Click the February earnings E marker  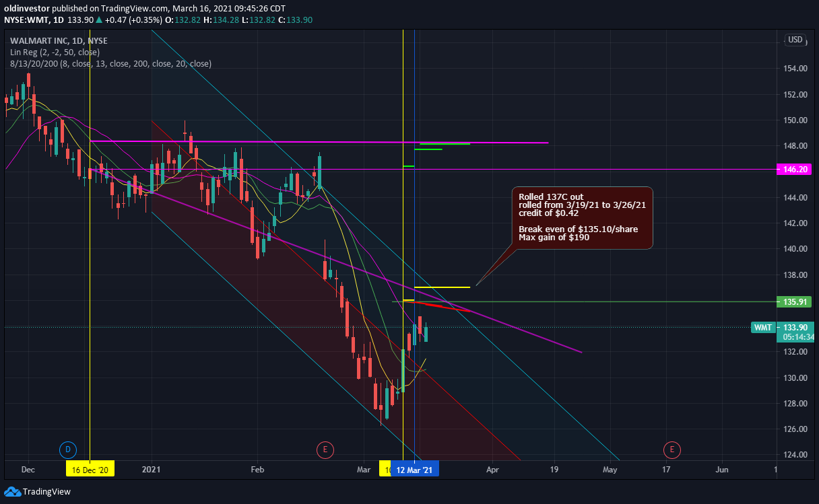tap(325, 449)
